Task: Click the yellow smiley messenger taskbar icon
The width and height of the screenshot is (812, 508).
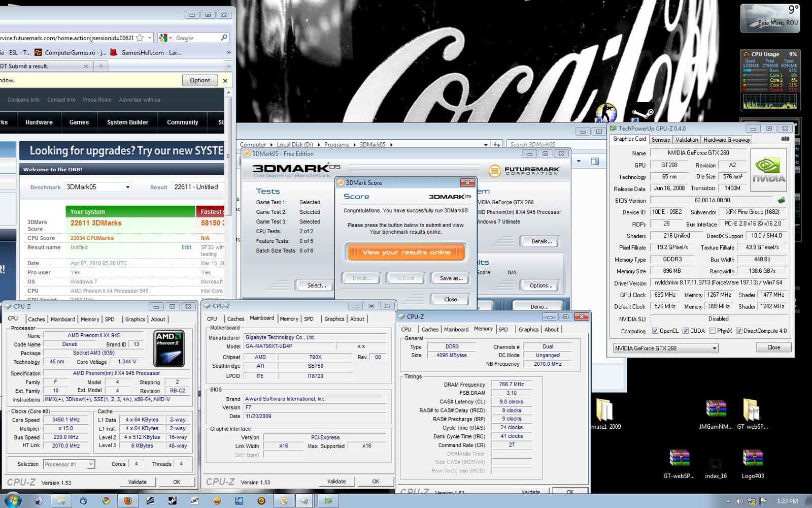Action: 217,500
